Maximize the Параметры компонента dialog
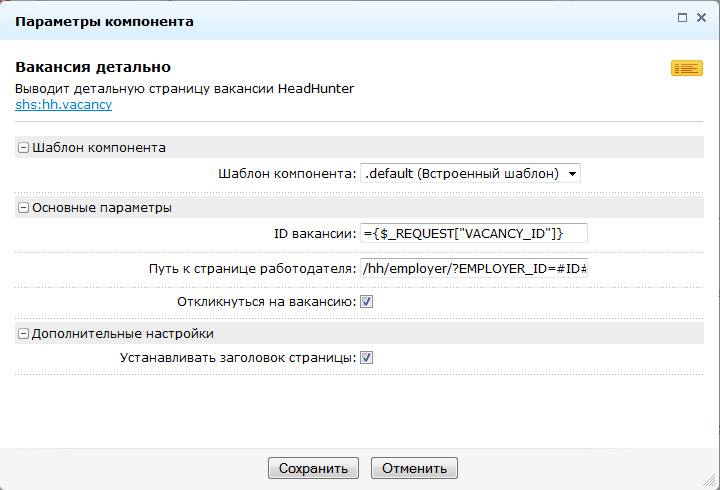This screenshot has width=720, height=490. (x=682, y=18)
